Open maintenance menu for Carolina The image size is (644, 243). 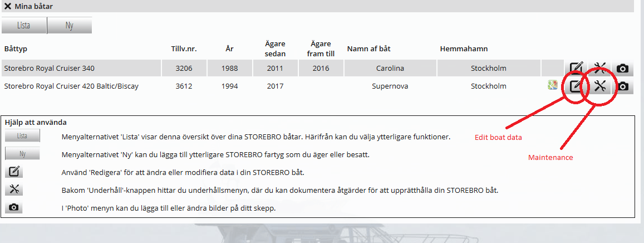pyautogui.click(x=599, y=68)
